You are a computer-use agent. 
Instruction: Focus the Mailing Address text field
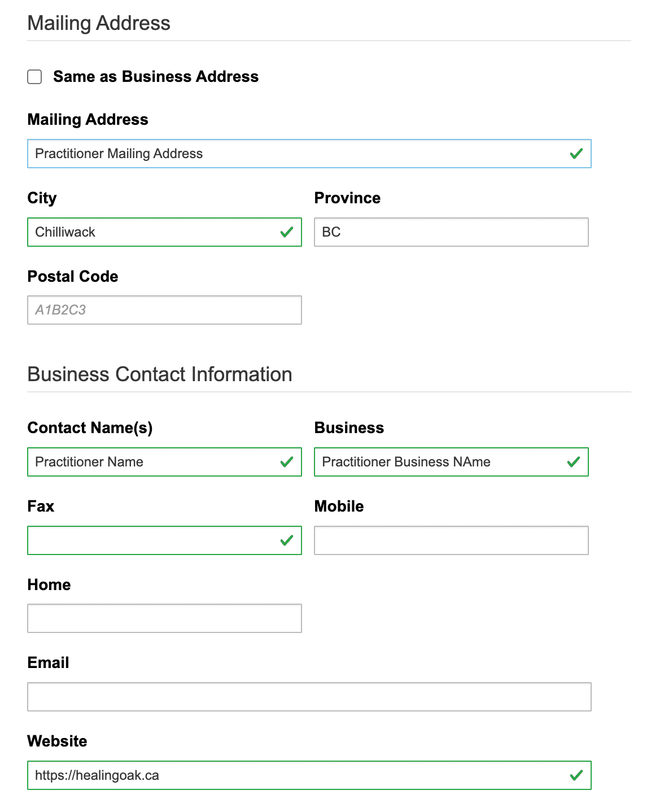pyautogui.click(x=294, y=154)
